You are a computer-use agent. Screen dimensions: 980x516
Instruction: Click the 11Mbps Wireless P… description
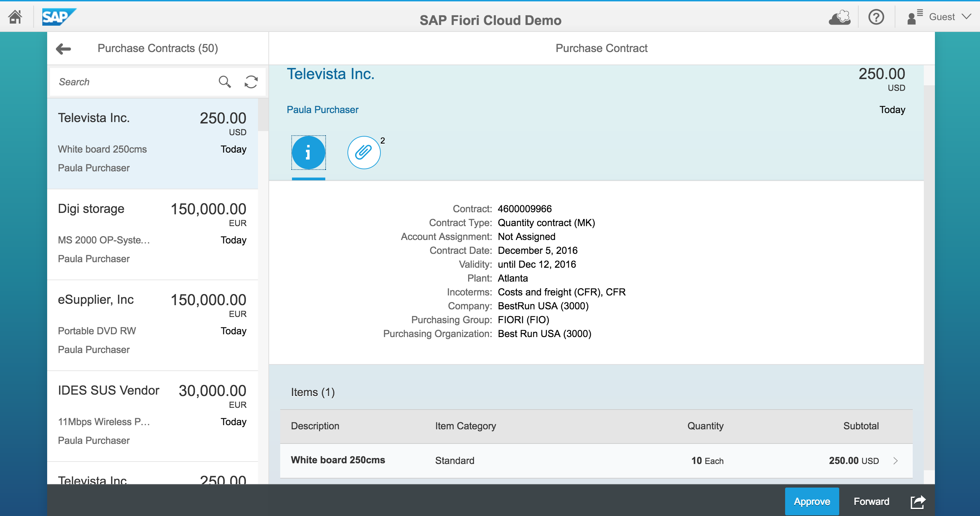coord(104,422)
